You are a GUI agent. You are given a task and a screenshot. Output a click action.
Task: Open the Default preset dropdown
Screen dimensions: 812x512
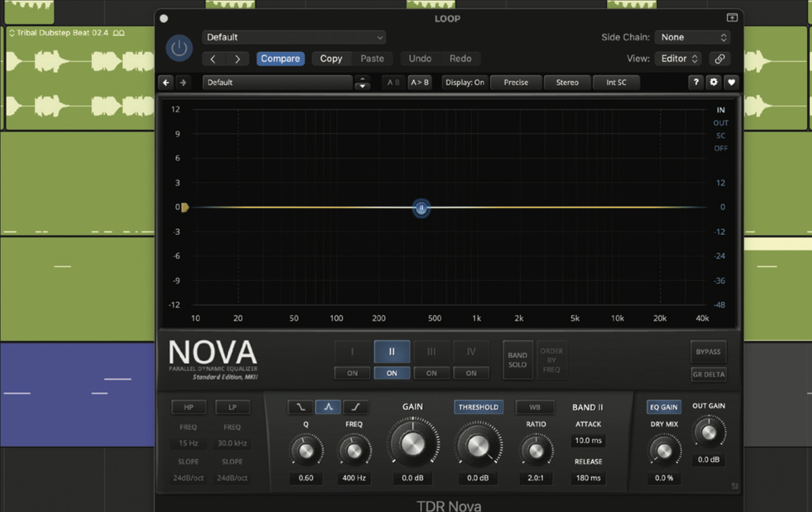(x=294, y=37)
